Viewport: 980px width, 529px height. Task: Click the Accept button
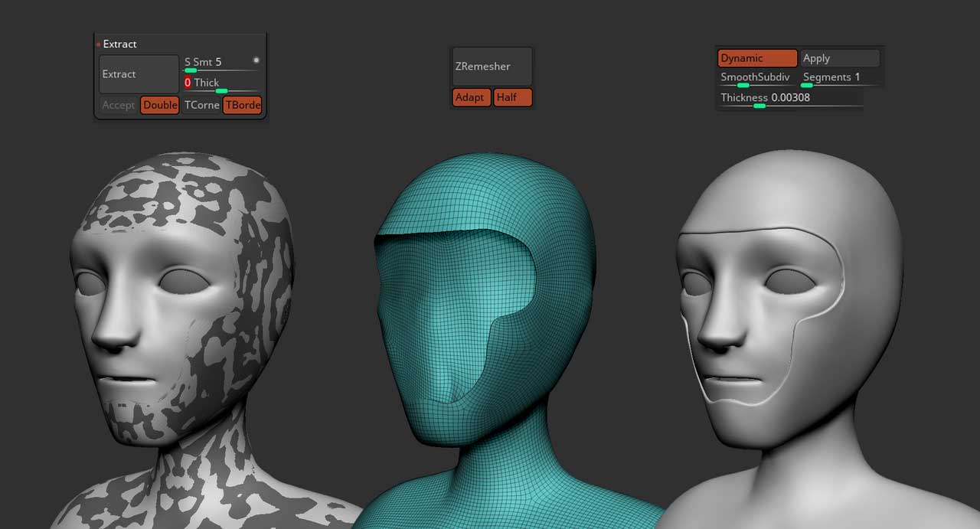click(x=118, y=105)
